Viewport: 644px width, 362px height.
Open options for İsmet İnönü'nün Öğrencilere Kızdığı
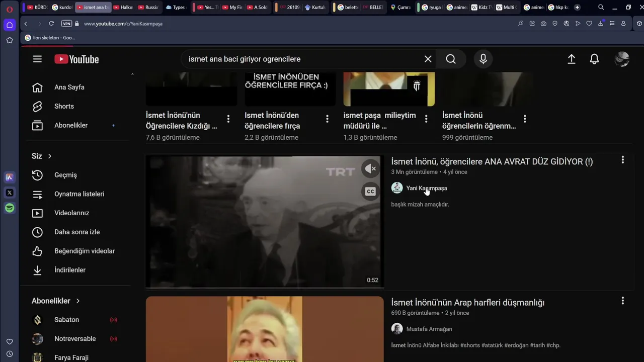(228, 119)
